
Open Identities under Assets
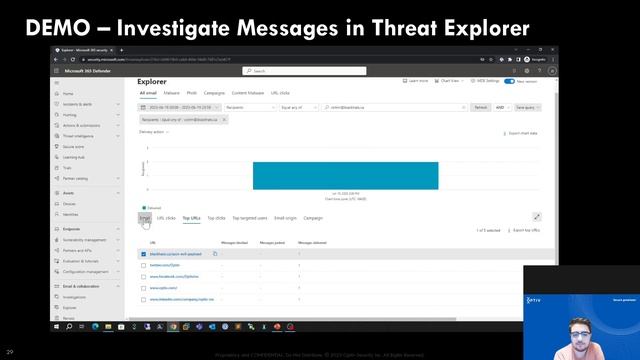click(70, 214)
